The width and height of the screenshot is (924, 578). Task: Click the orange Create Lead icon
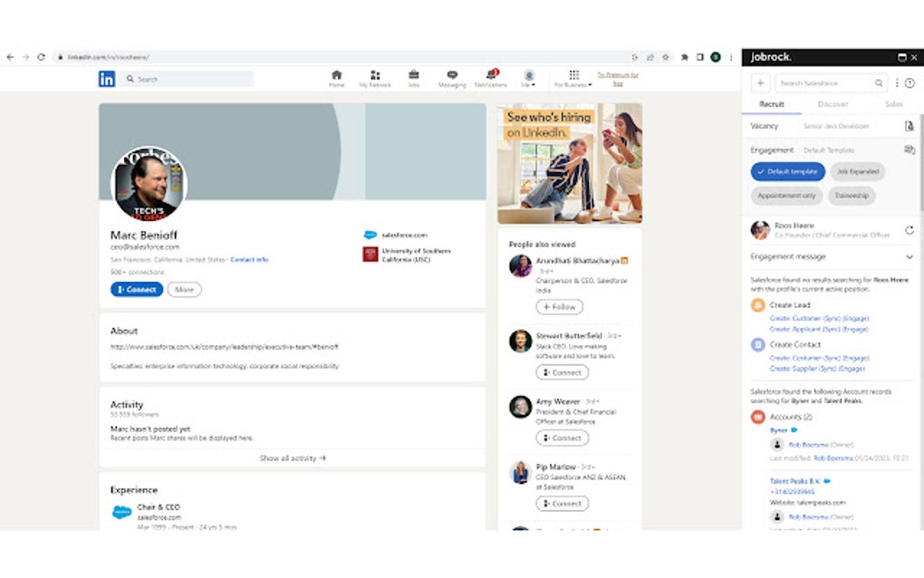[758, 304]
